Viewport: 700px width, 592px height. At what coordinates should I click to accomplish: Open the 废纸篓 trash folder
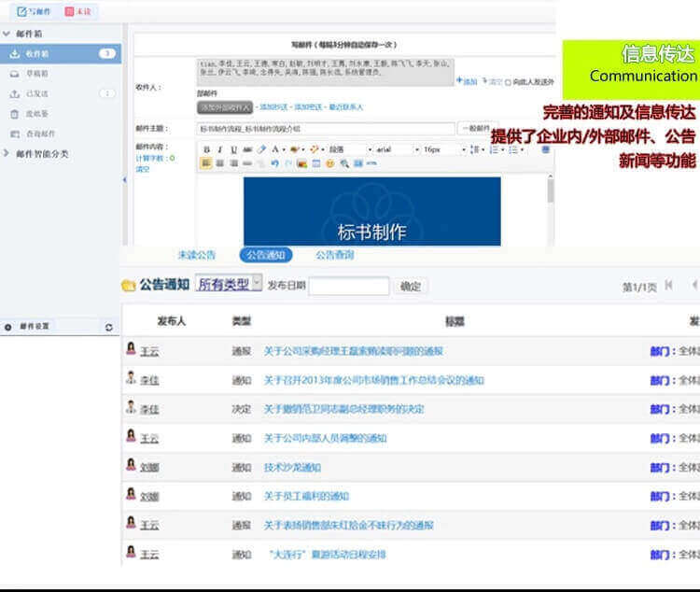(36, 114)
